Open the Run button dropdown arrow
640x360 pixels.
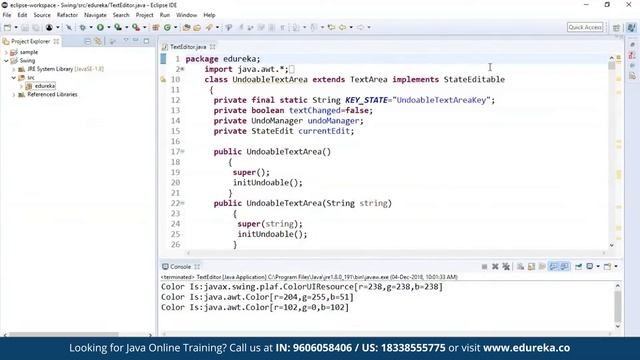click(x=109, y=27)
